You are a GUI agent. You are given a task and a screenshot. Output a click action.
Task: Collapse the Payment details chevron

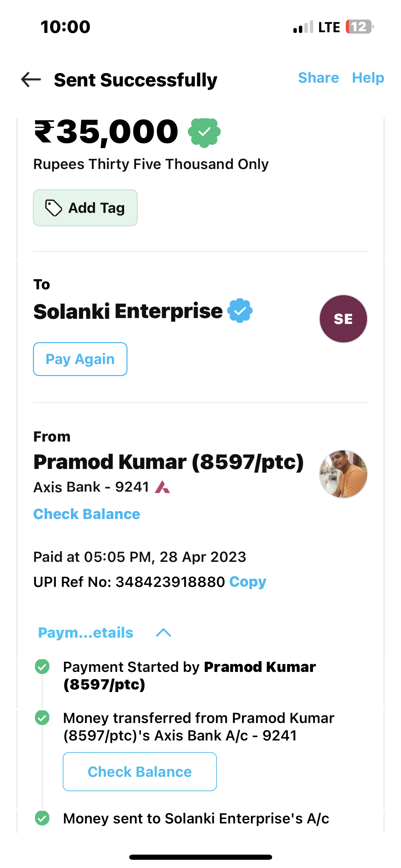coord(163,632)
